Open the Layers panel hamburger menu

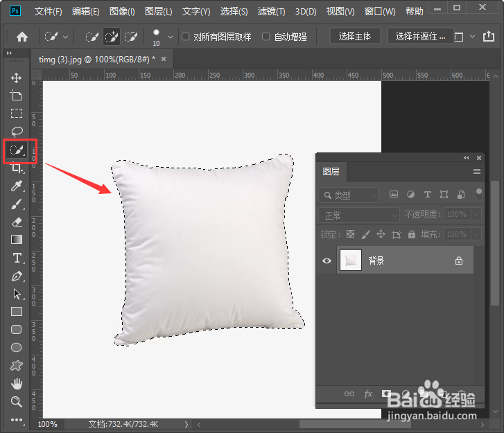pyautogui.click(x=477, y=172)
